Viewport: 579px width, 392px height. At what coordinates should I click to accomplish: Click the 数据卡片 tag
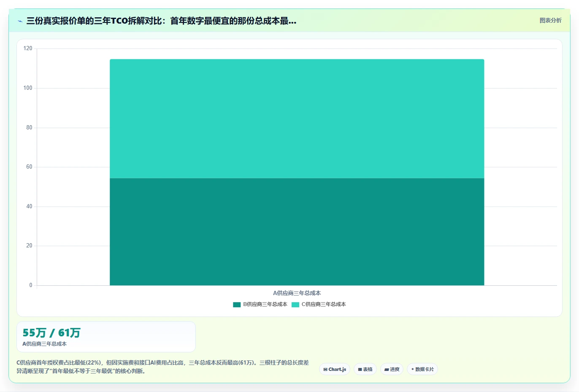422,369
